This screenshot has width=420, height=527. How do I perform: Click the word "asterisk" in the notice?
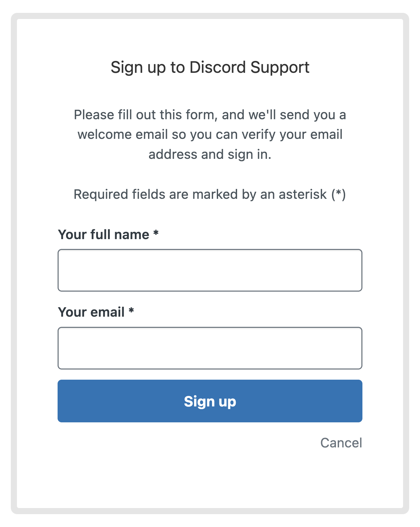click(x=302, y=194)
